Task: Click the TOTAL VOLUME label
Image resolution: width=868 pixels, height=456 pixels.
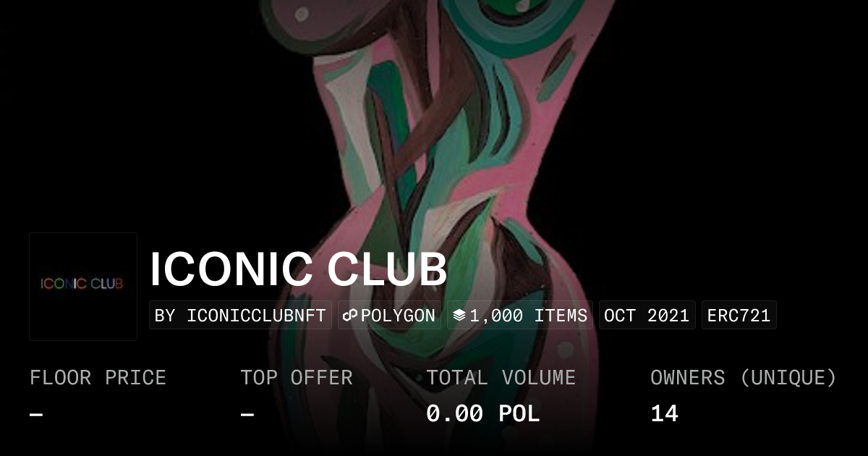Action: point(501,378)
